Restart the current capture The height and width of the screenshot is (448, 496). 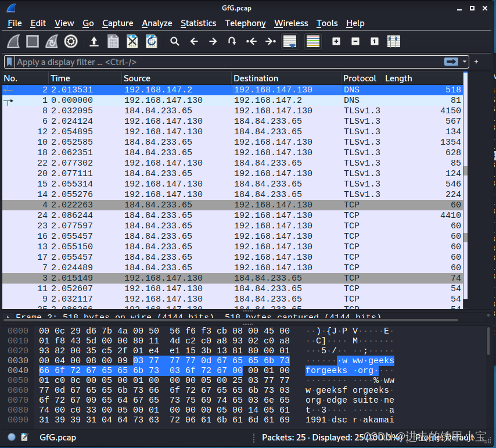(52, 41)
